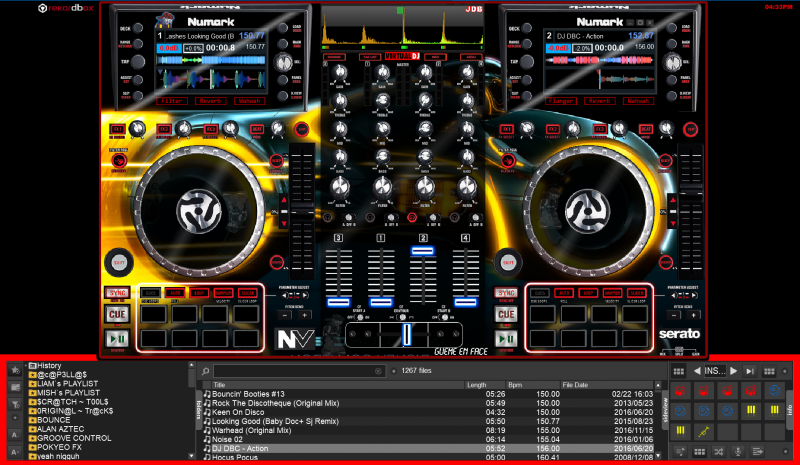Screen dimensions: 800x465
Task: Trigger the first blue turntable pad in second row
Action: click(x=680, y=411)
